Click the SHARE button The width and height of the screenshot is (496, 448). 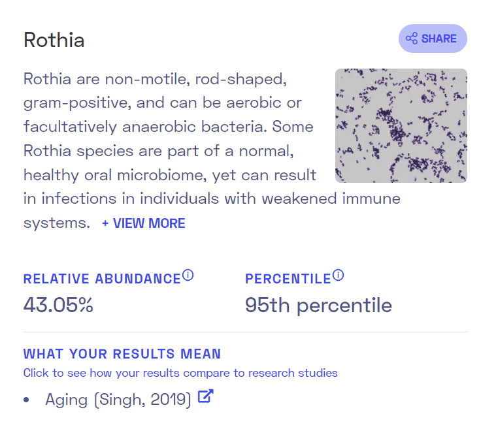click(433, 39)
